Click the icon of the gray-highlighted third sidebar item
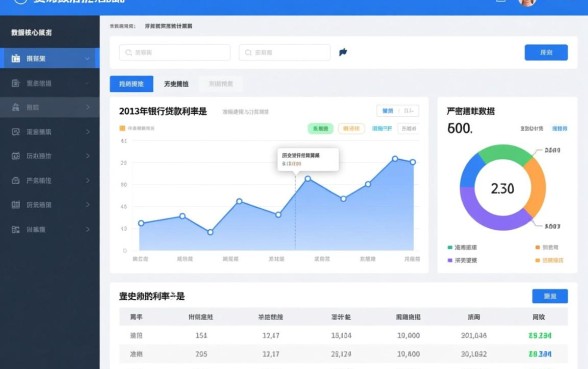Viewport: 588px width, 369px height. pos(16,107)
